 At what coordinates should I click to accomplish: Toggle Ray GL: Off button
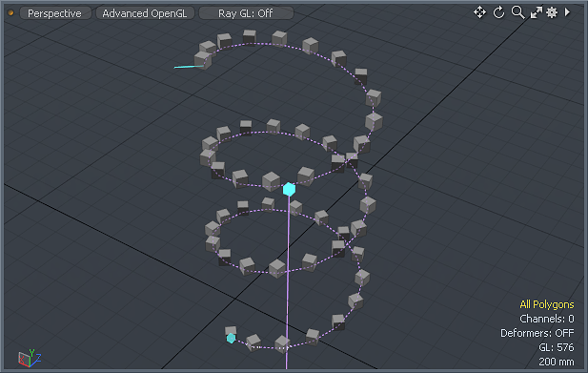[246, 13]
